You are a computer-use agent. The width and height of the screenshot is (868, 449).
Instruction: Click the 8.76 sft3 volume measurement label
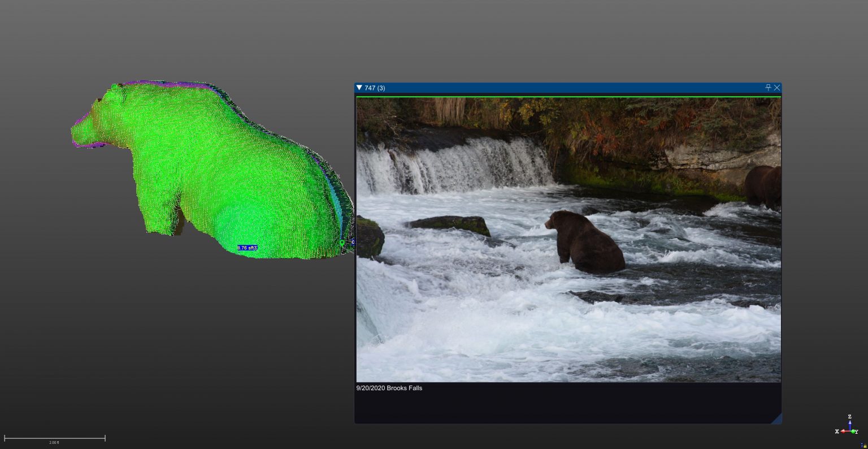pyautogui.click(x=248, y=248)
